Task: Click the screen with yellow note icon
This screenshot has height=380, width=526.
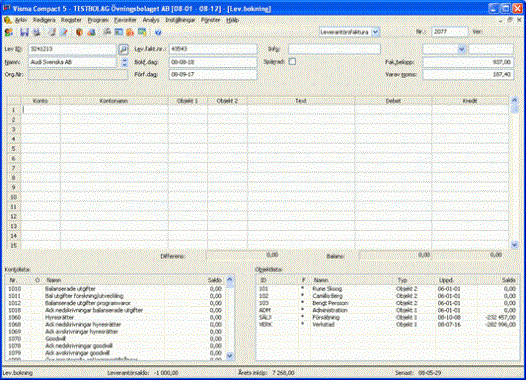Action: click(142, 32)
